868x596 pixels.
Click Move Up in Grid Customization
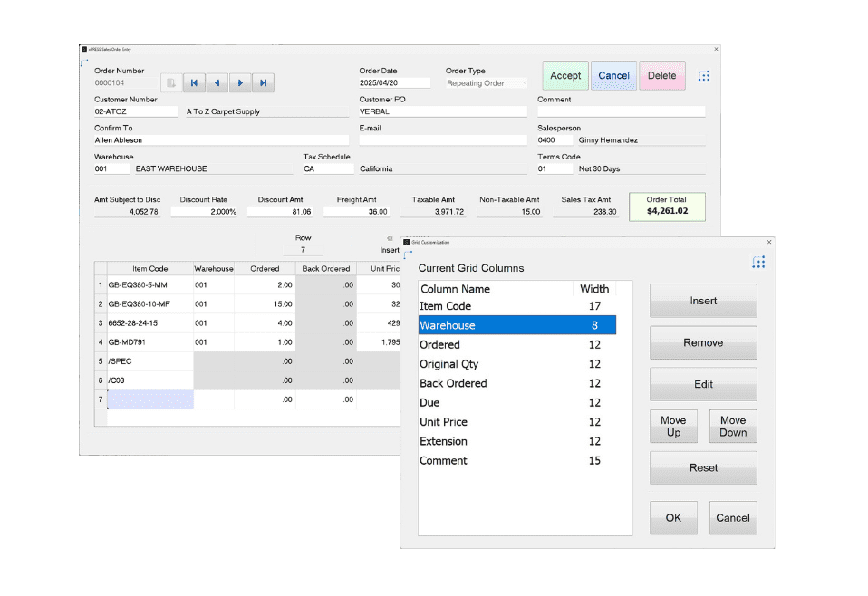pos(673,427)
